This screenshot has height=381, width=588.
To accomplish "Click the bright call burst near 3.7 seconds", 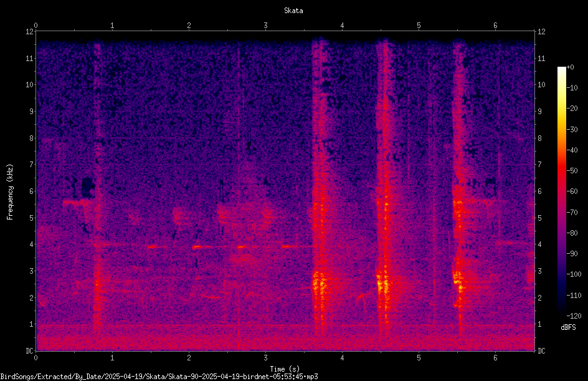I will pyautogui.click(x=319, y=284).
